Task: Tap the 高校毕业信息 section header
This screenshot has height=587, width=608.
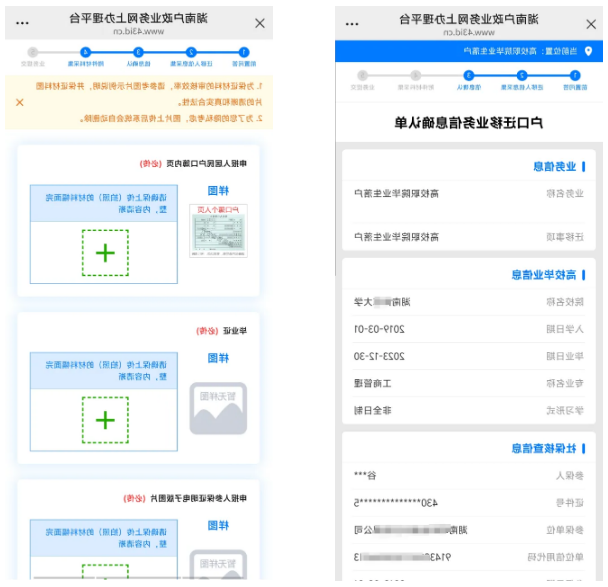Action: pyautogui.click(x=544, y=275)
